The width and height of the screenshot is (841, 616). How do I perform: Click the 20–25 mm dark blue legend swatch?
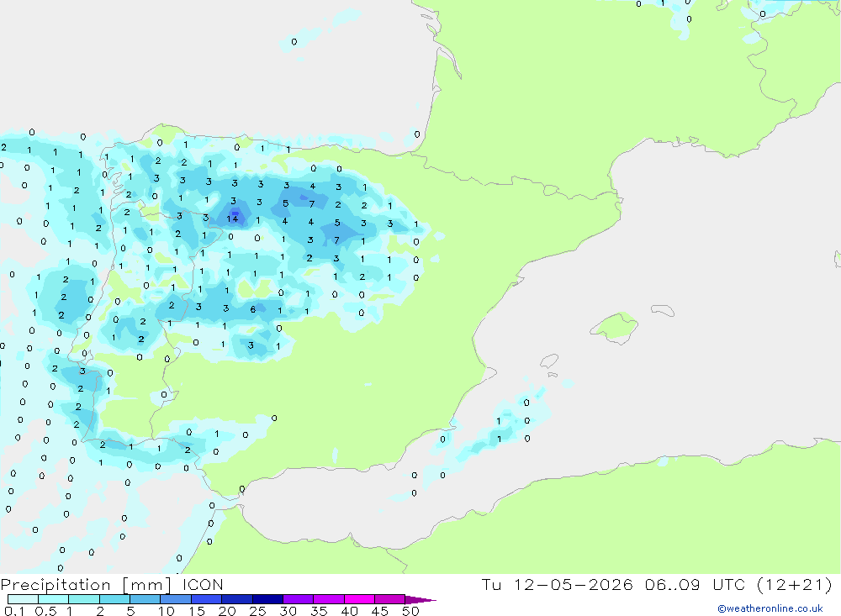pos(237,599)
